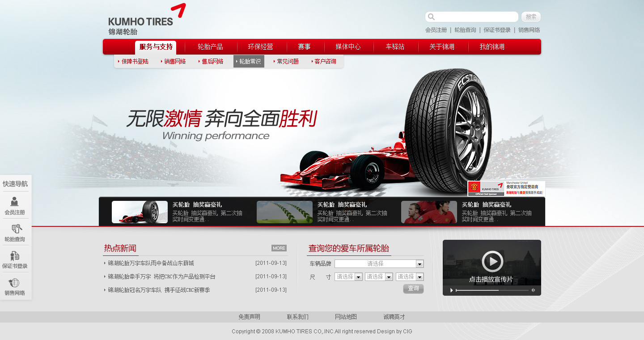The image size is (644, 340).
Task: Open news 锦湖轮胎万宇车队雨中备战山东薛城
Action: (151, 263)
